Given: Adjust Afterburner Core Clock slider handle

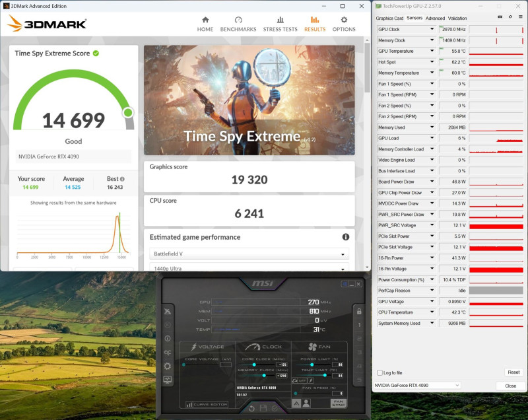Looking at the screenshot, I should pyautogui.click(x=254, y=365).
